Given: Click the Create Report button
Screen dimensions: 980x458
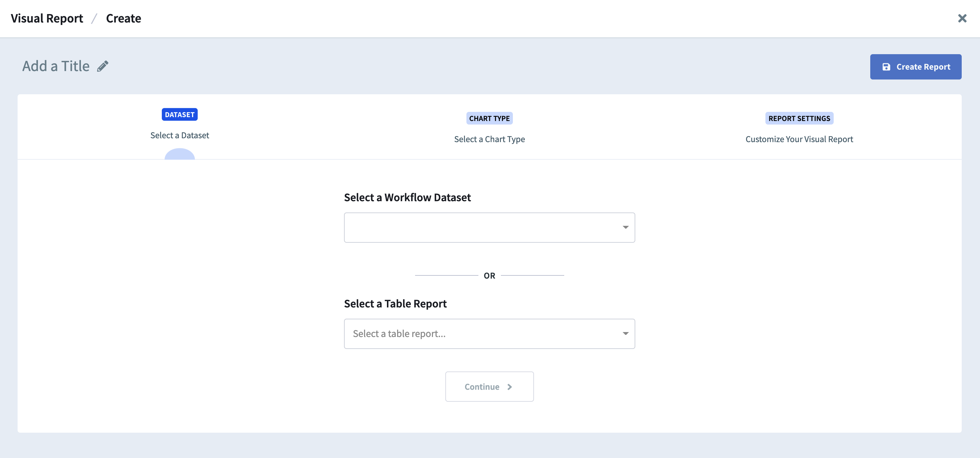Looking at the screenshot, I should coord(916,66).
